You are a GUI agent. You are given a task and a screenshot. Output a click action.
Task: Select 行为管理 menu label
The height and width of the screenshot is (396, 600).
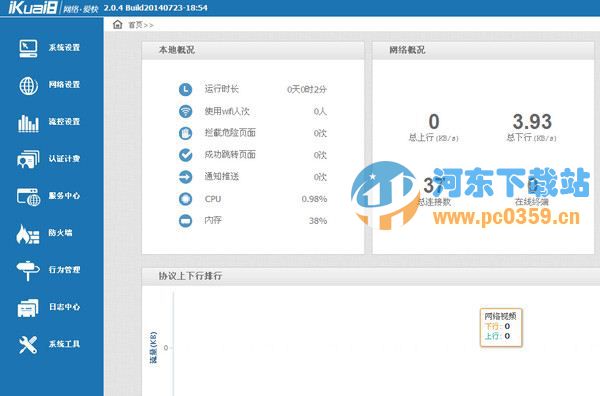[x=64, y=270]
